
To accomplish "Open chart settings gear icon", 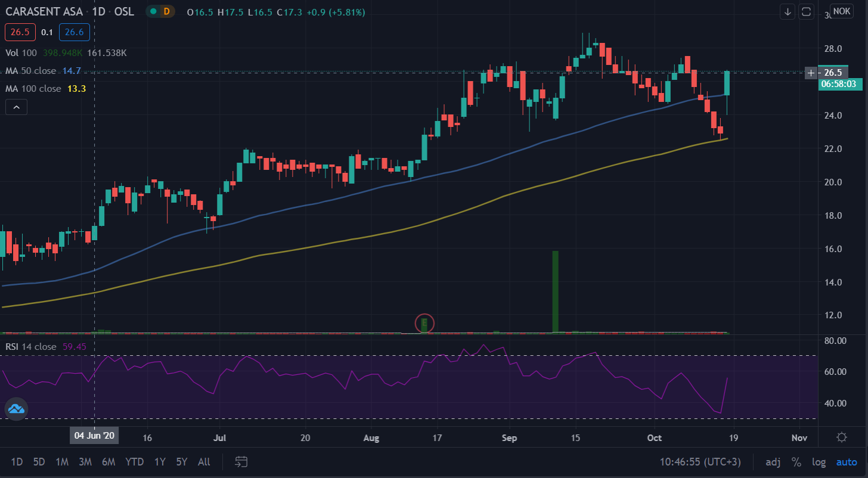I will click(x=842, y=437).
